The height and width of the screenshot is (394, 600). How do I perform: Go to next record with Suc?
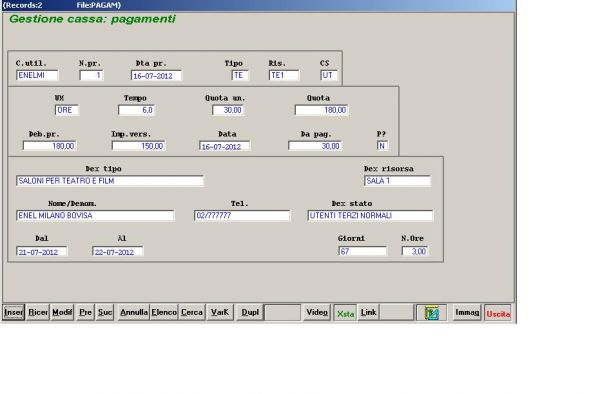105,313
